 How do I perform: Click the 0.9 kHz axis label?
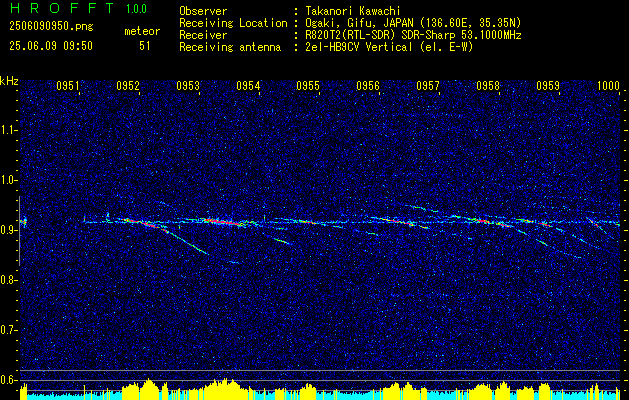(8, 230)
